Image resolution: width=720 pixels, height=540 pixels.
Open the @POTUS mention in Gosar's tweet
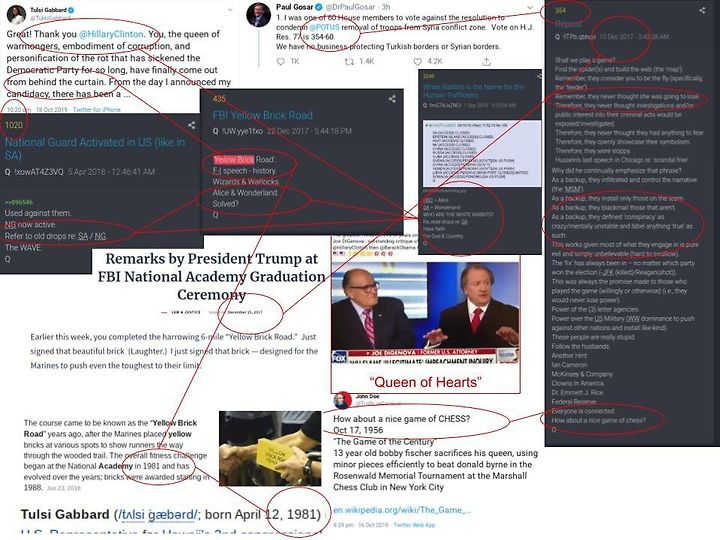(324, 27)
